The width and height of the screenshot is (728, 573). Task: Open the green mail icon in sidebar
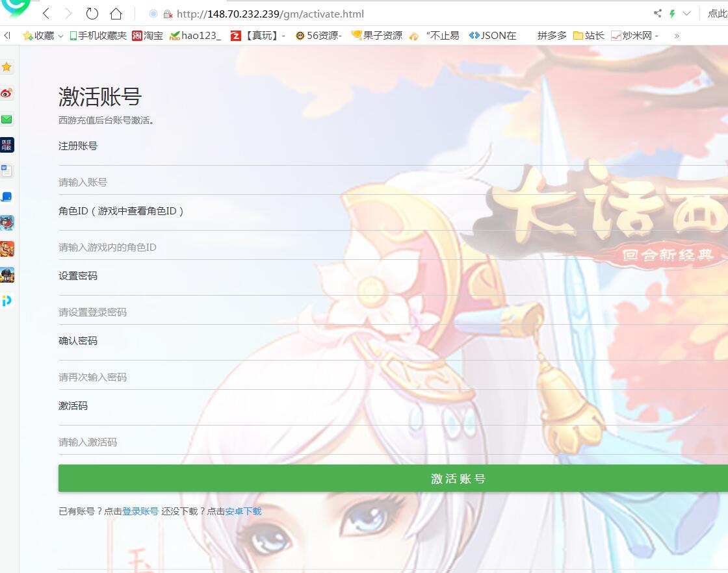point(6,119)
